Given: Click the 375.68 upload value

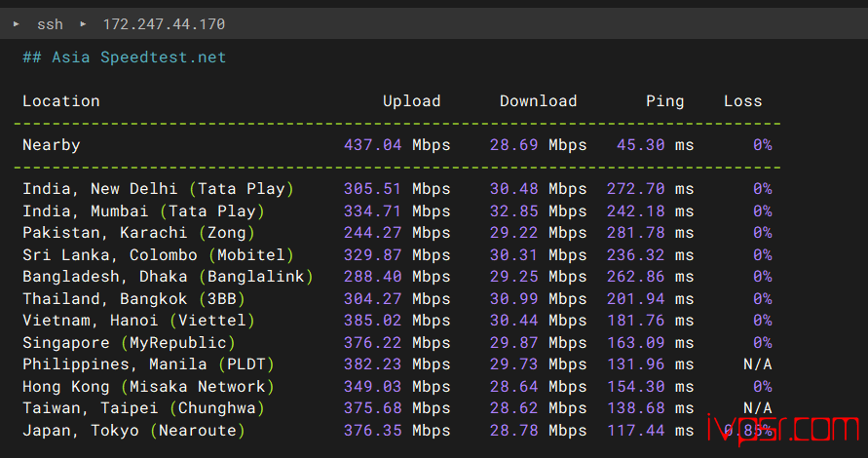Looking at the screenshot, I should click(372, 408).
